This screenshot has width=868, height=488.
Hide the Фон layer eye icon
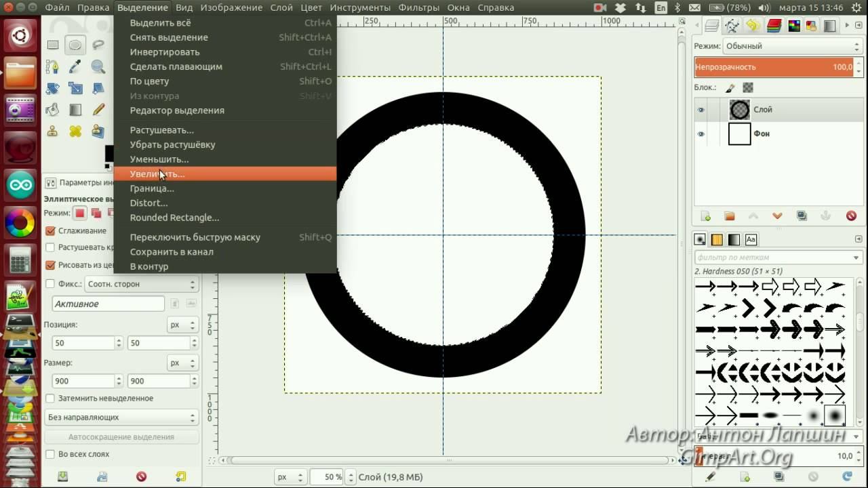coord(701,134)
